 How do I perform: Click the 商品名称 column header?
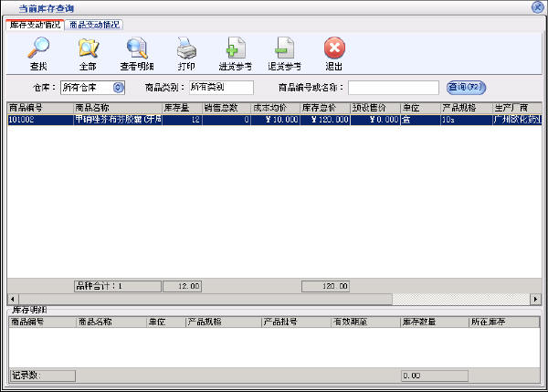click(116, 108)
